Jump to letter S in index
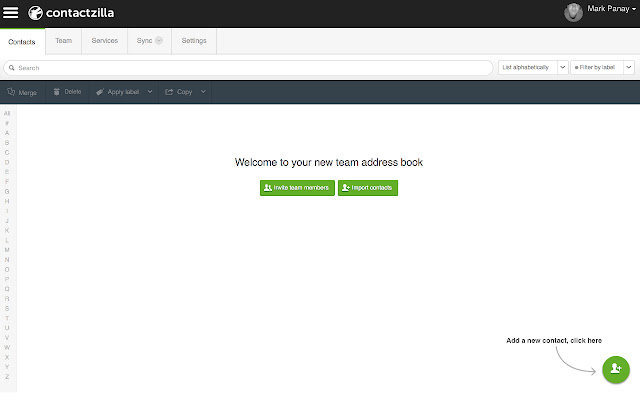Image resolution: width=640 pixels, height=400 pixels. [7, 309]
